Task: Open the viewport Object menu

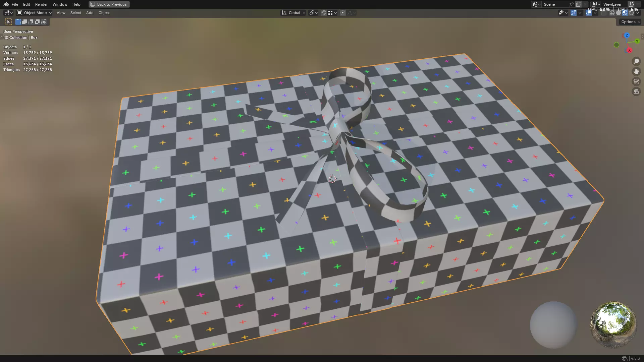Action: [x=104, y=13]
